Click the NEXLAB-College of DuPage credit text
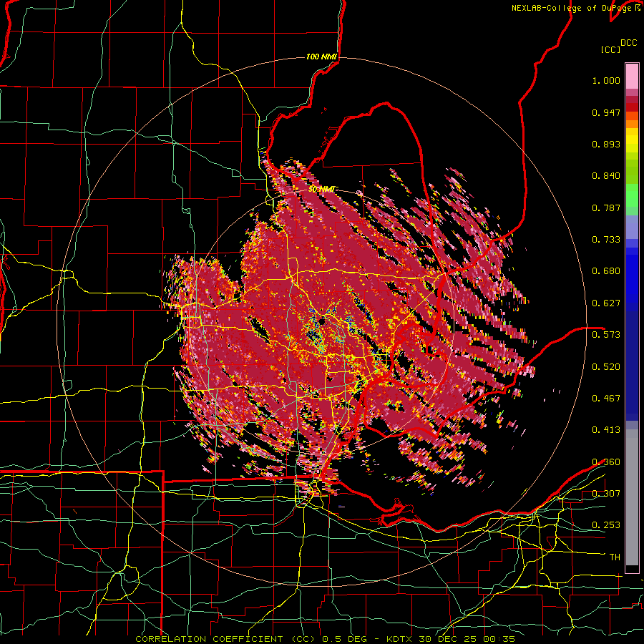The image size is (644, 644). pyautogui.click(x=571, y=8)
